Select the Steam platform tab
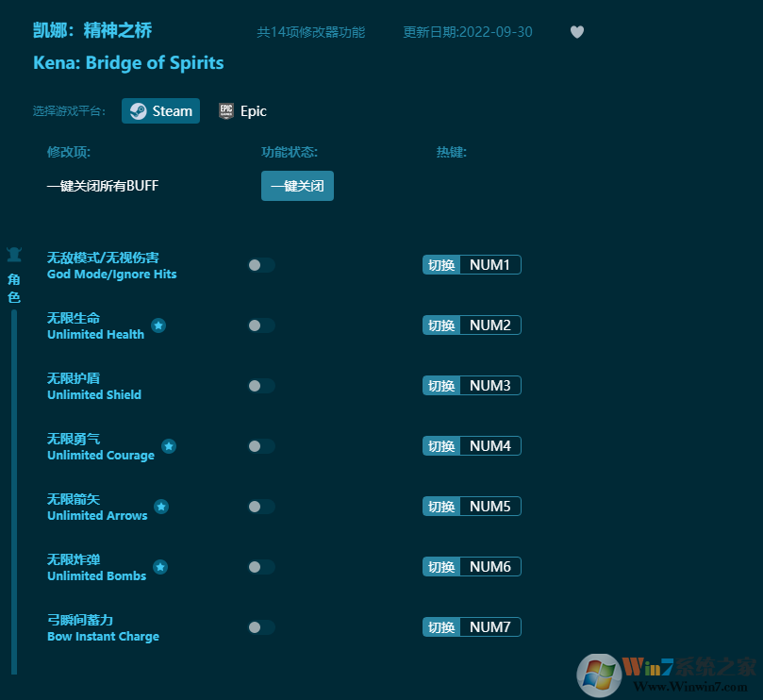The image size is (763, 700). click(160, 110)
